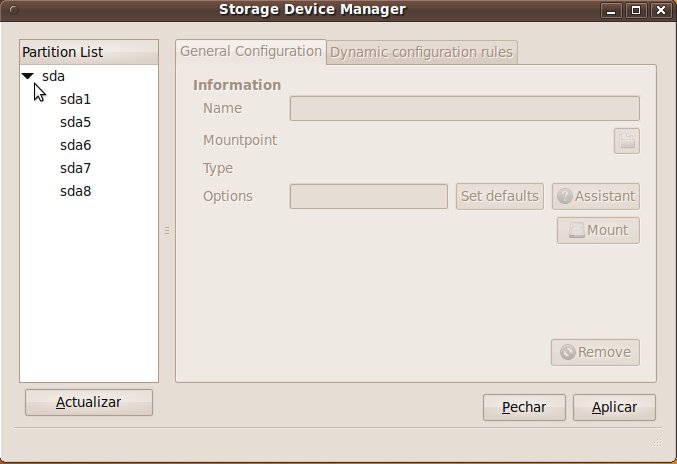Click the window resize grip

pos(657,442)
